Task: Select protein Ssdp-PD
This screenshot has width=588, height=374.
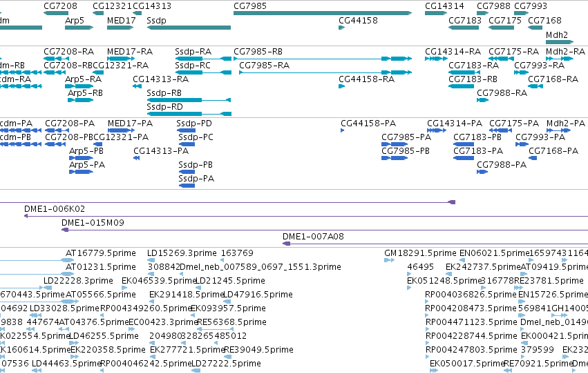Action: coord(186,130)
